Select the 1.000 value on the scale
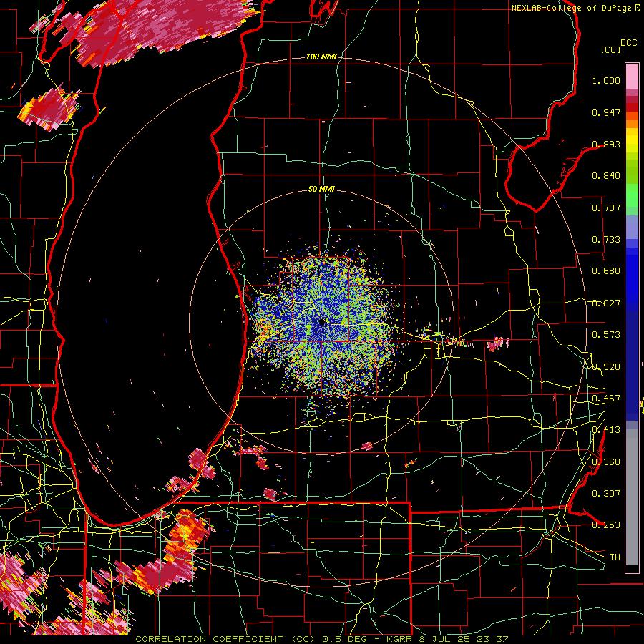Image resolution: width=644 pixels, height=644 pixels. tap(606, 80)
